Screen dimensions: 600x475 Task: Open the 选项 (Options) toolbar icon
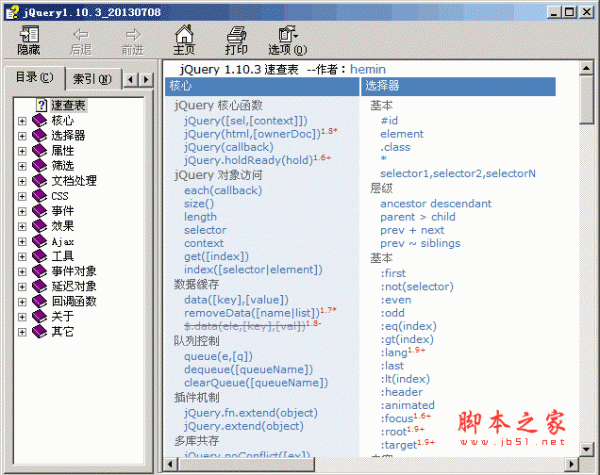pyautogui.click(x=288, y=34)
